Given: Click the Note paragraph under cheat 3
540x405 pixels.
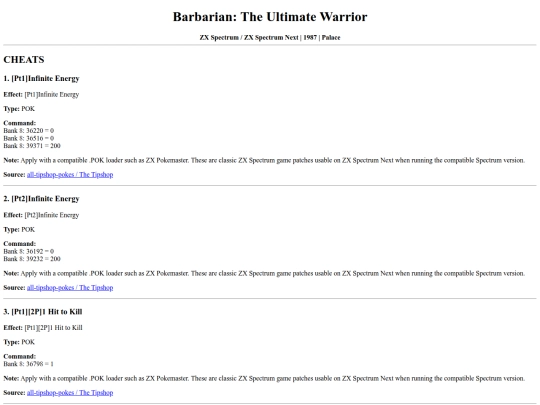Looking at the screenshot, I should click(x=264, y=378).
